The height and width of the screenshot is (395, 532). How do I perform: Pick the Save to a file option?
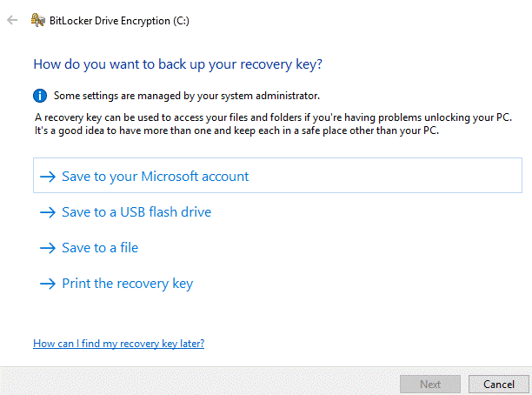point(100,248)
